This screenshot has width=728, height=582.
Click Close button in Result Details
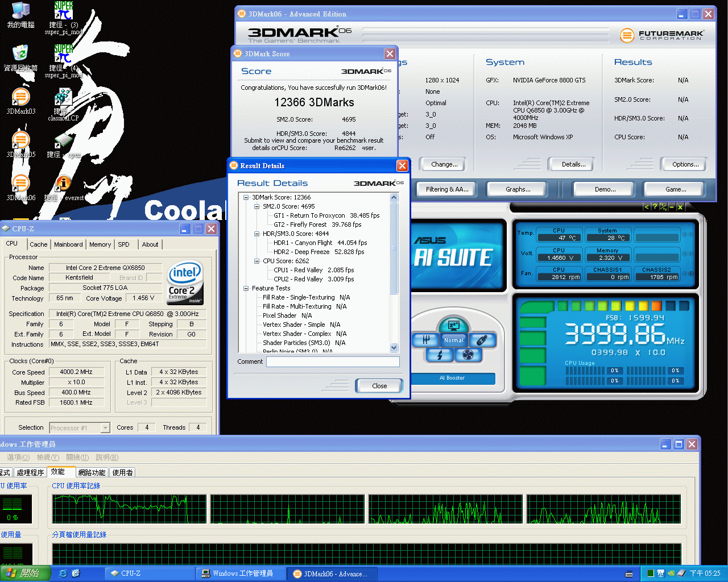(x=379, y=386)
